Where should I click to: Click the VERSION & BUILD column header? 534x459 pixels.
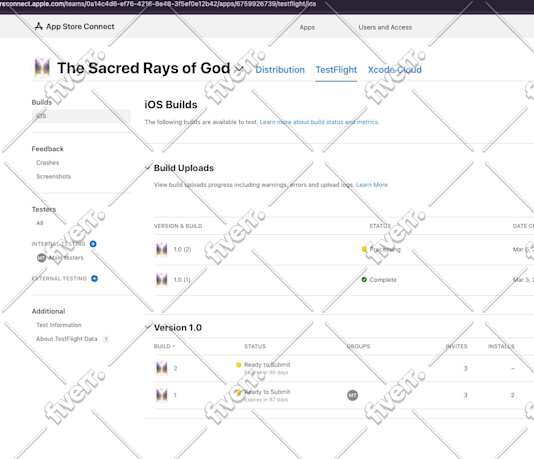tap(178, 226)
